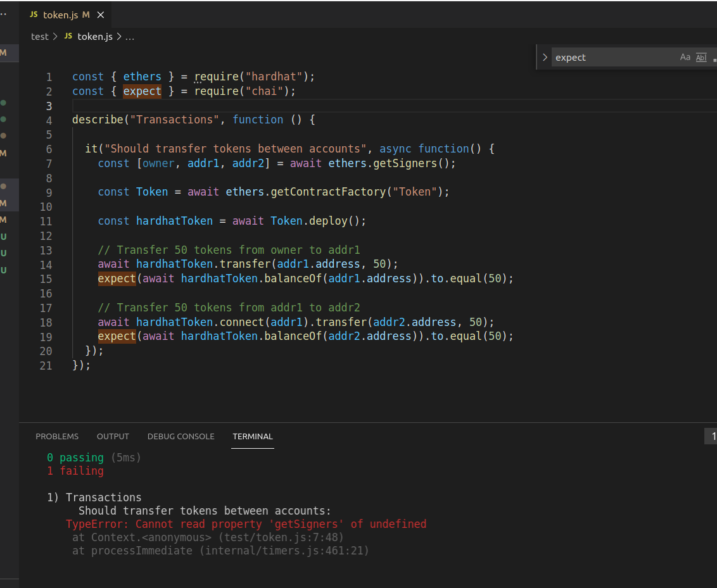The width and height of the screenshot is (717, 588).
Task: Open test/token.js:7:48 link in terminal
Action: tap(281, 537)
